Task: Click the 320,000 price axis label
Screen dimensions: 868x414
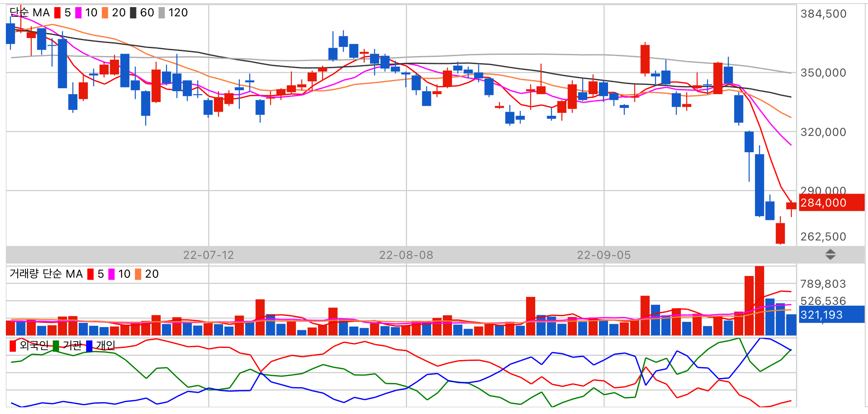Action: pyautogui.click(x=823, y=132)
